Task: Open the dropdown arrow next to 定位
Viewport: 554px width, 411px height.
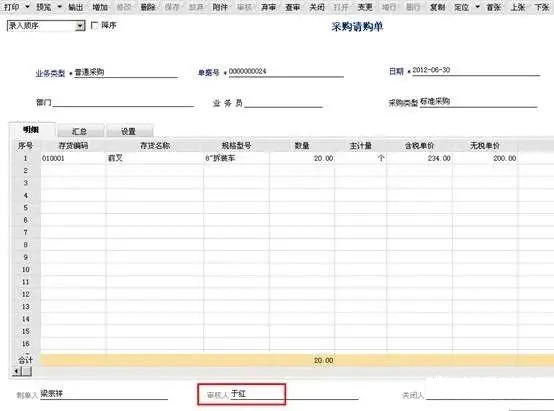Action: click(477, 7)
